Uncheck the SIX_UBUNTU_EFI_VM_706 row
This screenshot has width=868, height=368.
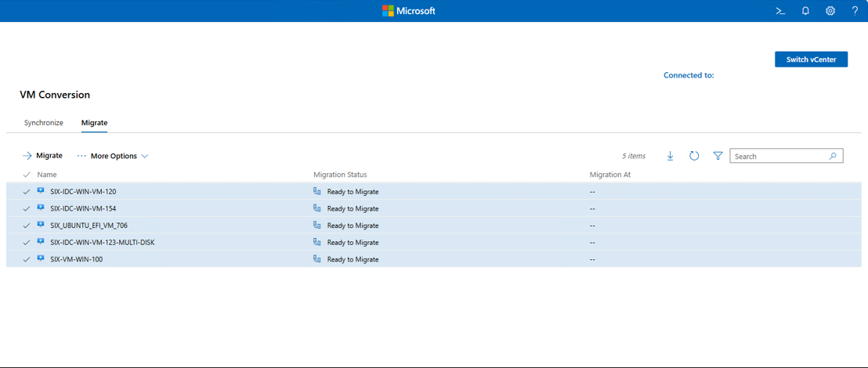27,225
